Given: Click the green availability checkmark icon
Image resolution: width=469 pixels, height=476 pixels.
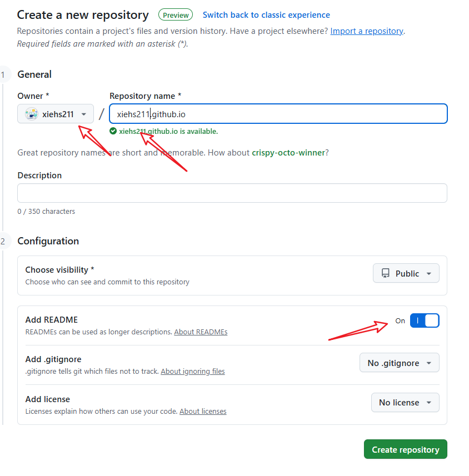Looking at the screenshot, I should coord(113,131).
